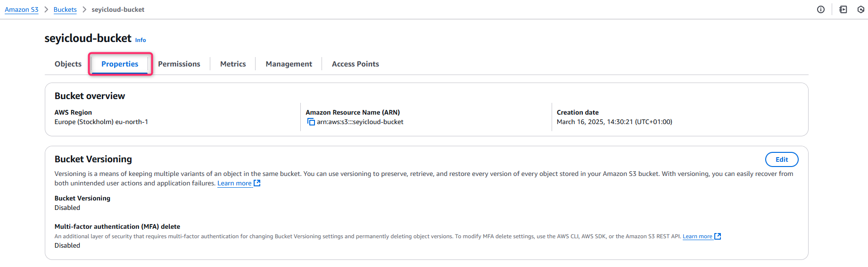Click the Bucket Versioning section heading
This screenshot has height=267, width=868.
pos(93,159)
